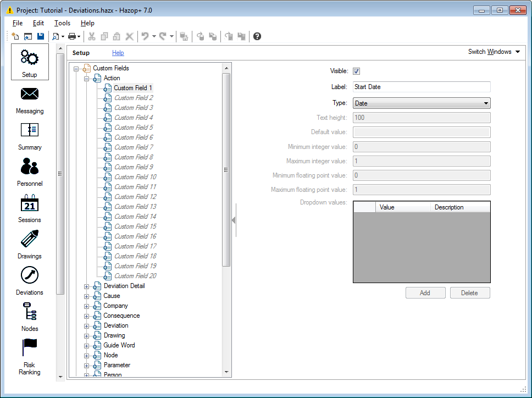Expand the Deviation Detail tree node
This screenshot has height=398, width=532.
click(86, 286)
